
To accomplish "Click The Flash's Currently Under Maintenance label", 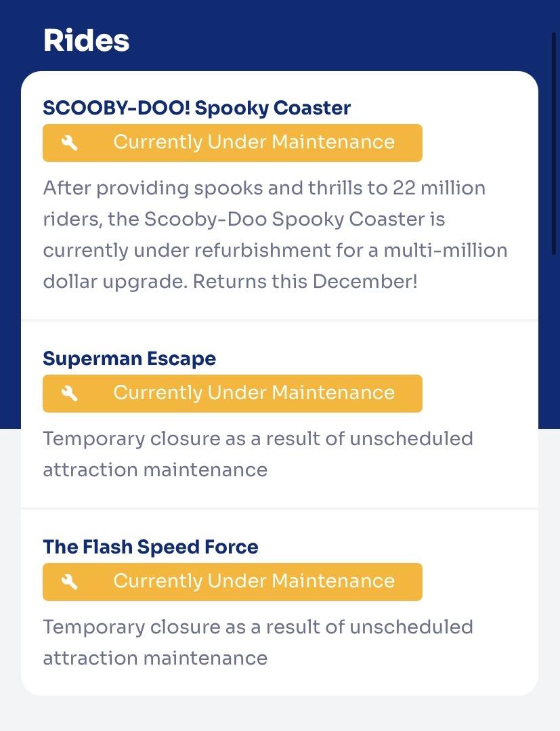I will click(x=253, y=581).
